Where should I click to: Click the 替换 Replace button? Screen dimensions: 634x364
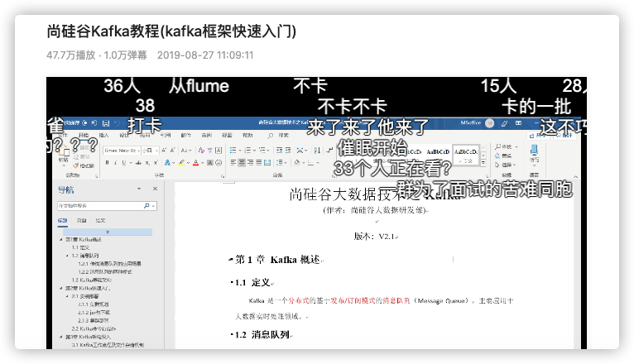504,156
